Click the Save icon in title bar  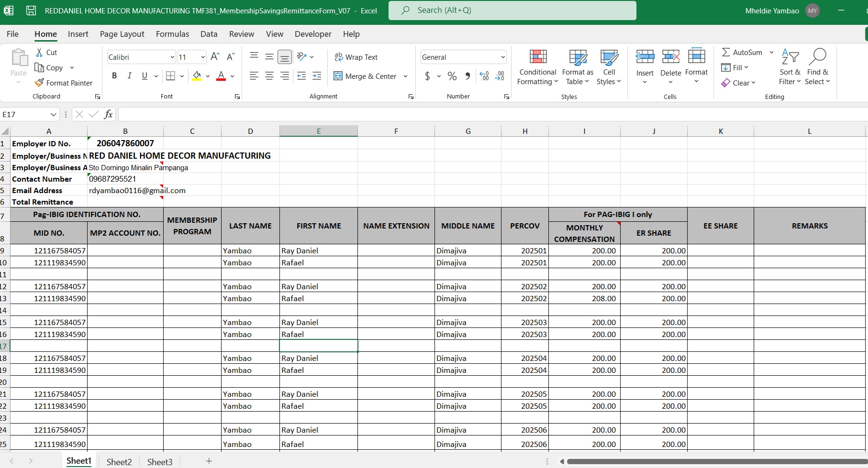[31, 11]
